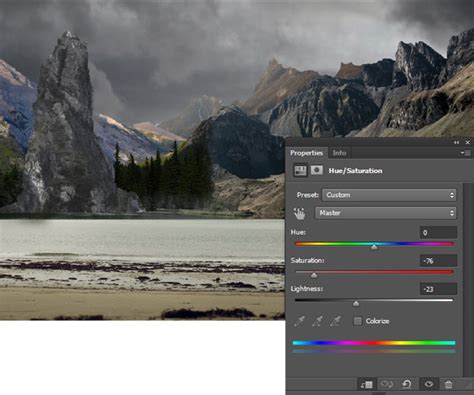Click the Saturation slider handle
474x395 pixels.
click(x=314, y=275)
